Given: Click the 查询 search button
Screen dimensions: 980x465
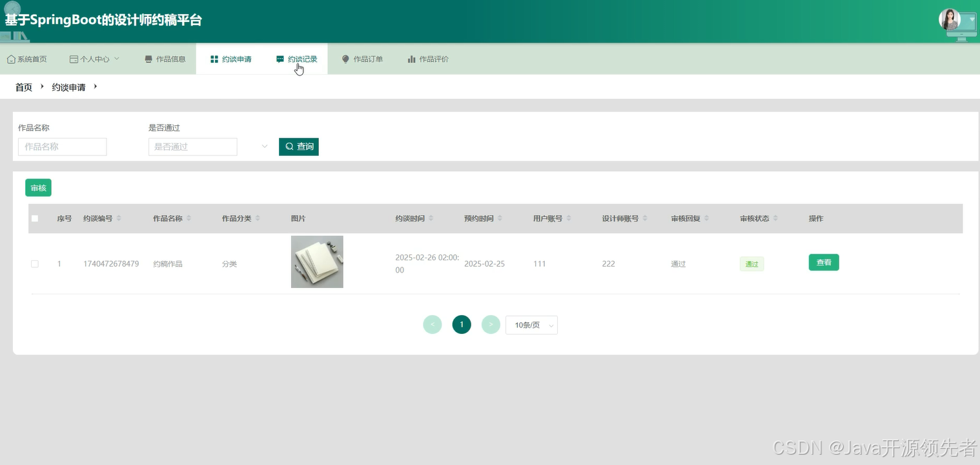Looking at the screenshot, I should [299, 147].
